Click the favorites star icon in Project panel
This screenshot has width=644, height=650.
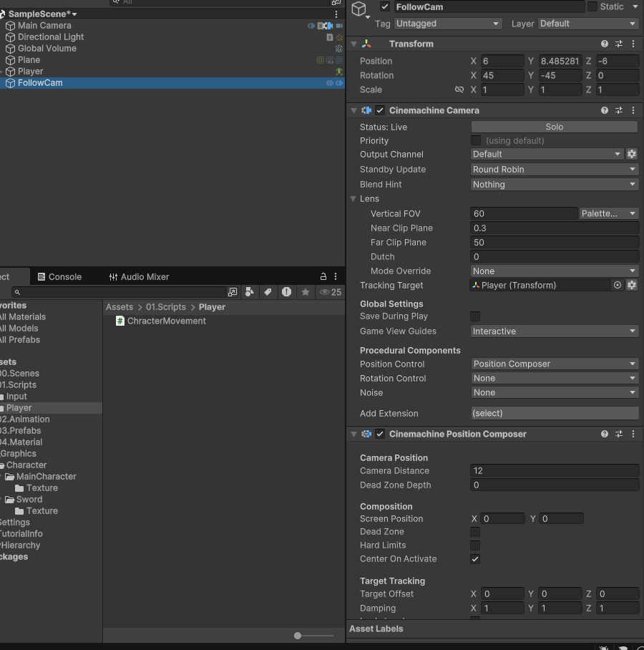pos(306,292)
